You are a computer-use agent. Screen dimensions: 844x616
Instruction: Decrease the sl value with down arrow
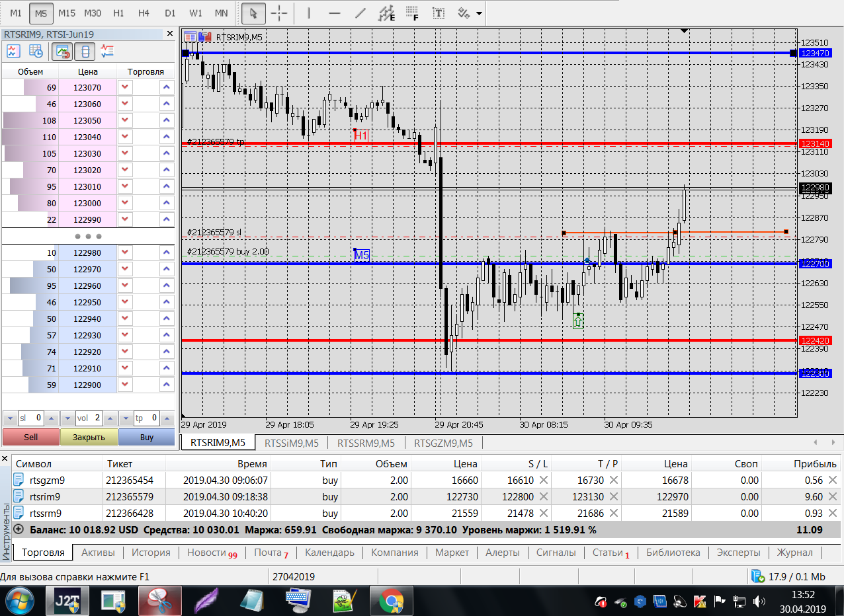(9, 418)
